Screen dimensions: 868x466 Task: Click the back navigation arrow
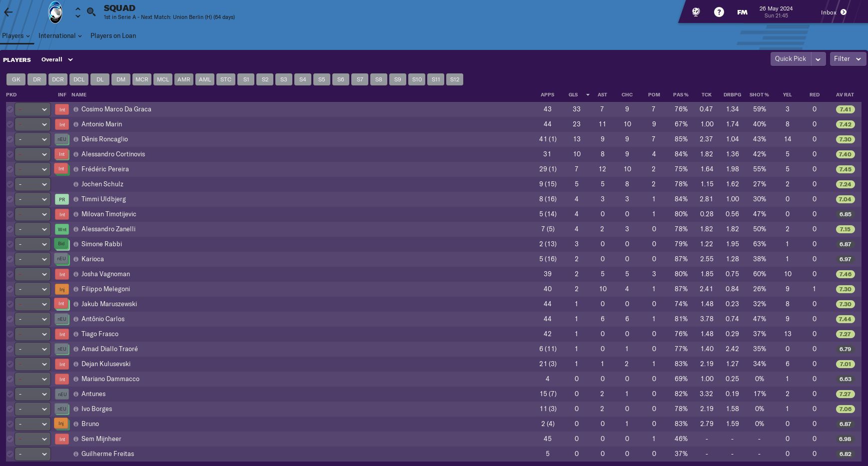(8, 12)
